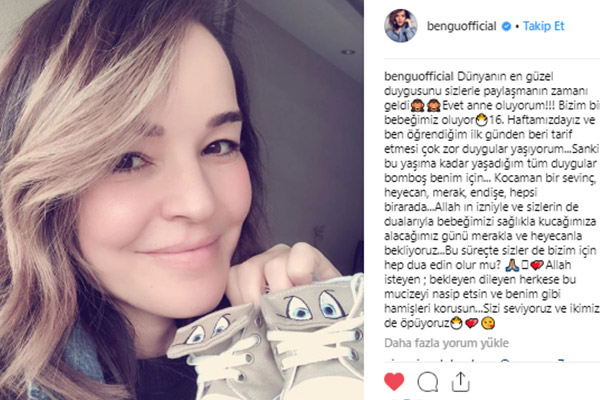Click the baby emoji after öpüyoruz
This screenshot has height=400, width=600.
click(x=456, y=323)
